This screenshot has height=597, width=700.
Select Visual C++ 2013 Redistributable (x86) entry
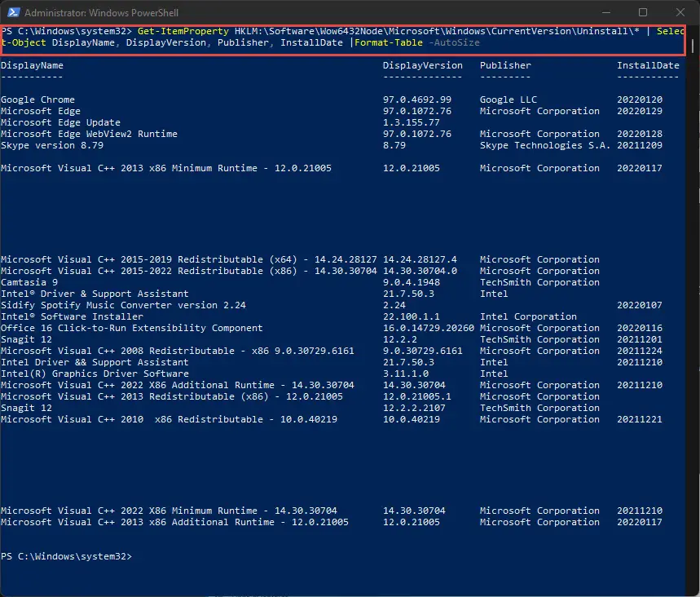172,396
